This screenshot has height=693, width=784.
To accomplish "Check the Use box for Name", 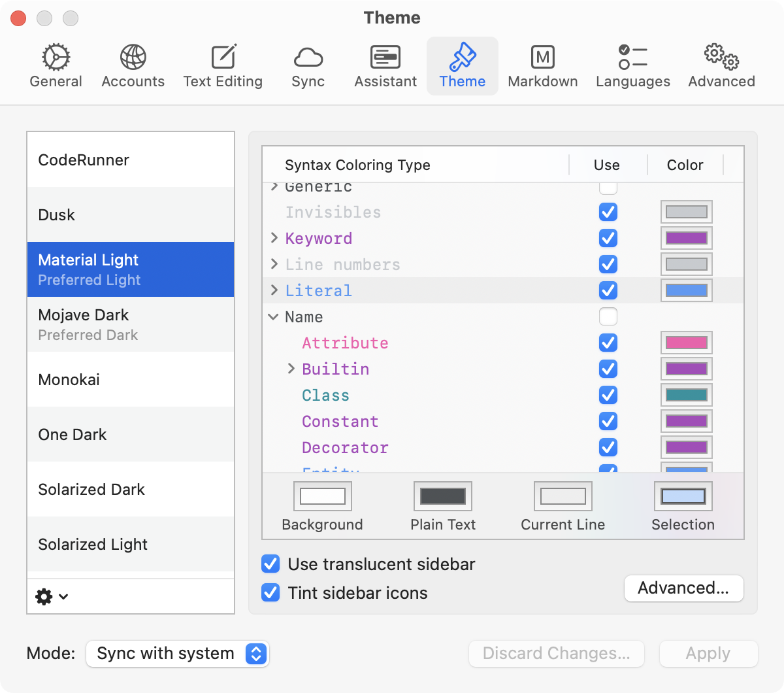I will point(608,316).
